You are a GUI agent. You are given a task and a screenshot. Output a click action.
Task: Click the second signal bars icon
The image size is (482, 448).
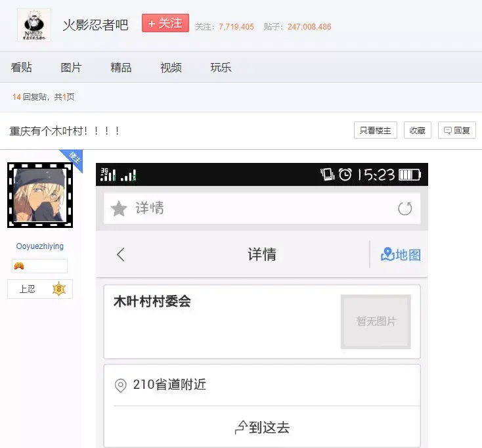[129, 175]
